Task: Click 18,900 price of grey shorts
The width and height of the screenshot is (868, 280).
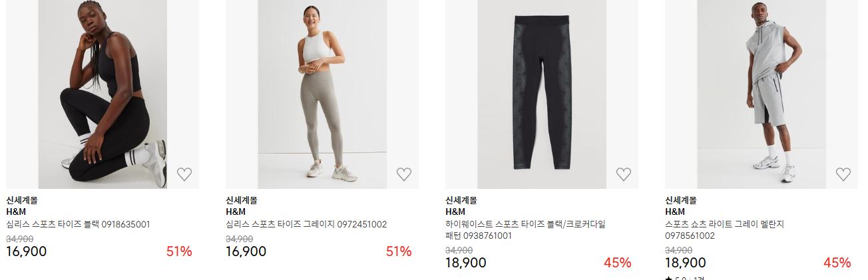Action: (685, 262)
